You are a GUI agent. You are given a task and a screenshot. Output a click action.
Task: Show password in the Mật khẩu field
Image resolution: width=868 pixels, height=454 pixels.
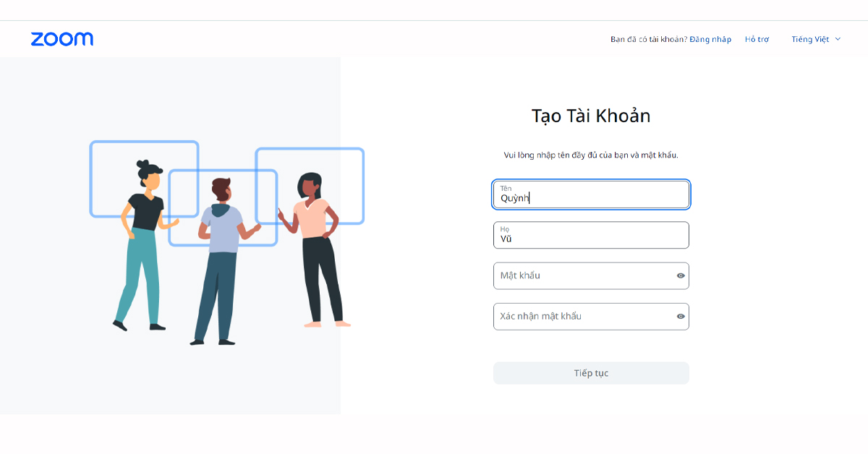click(x=681, y=275)
